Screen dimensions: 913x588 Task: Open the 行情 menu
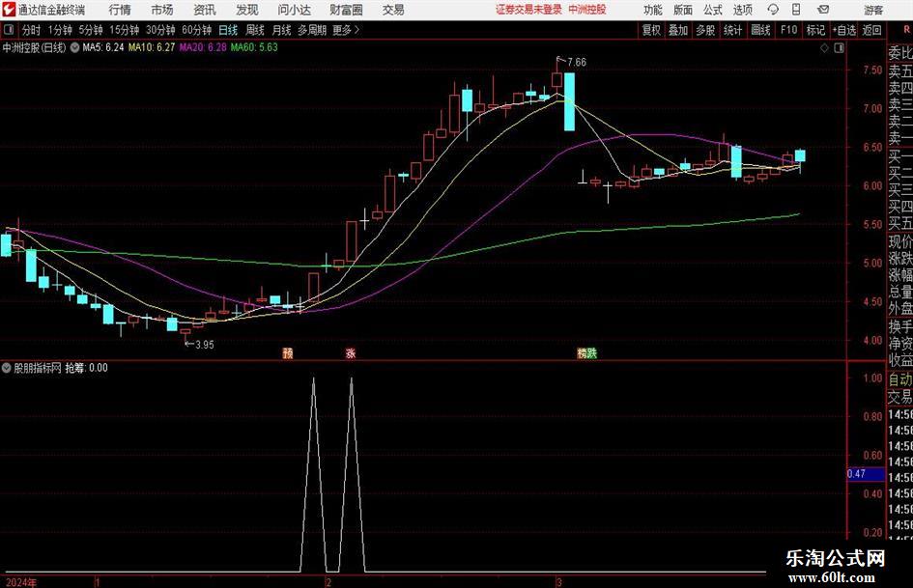[x=120, y=10]
